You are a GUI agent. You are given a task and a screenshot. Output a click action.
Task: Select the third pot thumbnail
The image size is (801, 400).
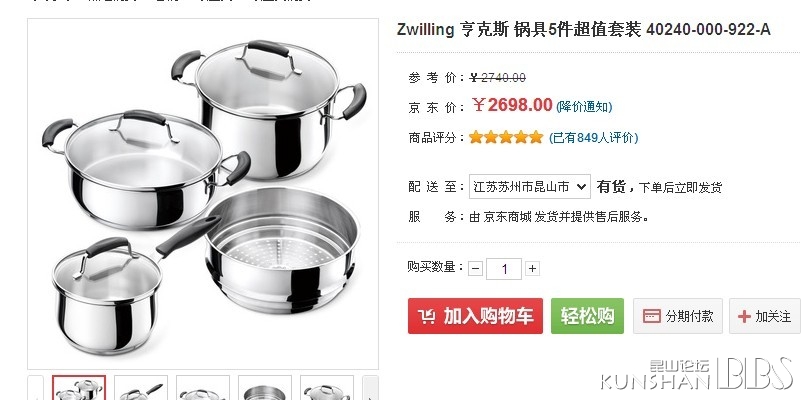pos(203,388)
